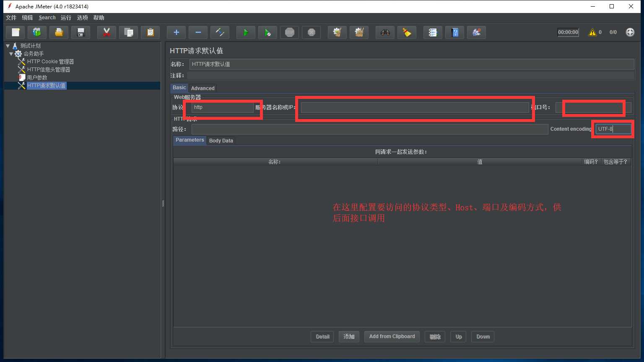Click the 删除 button

point(435,336)
